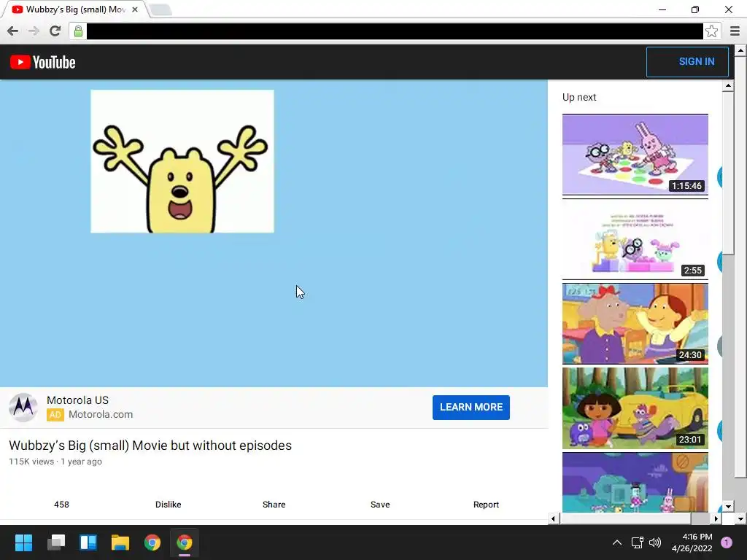
Task: Open the Widgets taskbar icon
Action: click(x=88, y=542)
